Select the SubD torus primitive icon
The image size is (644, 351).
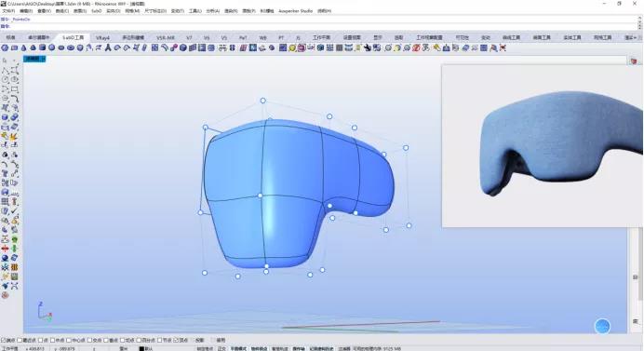[x=71, y=47]
